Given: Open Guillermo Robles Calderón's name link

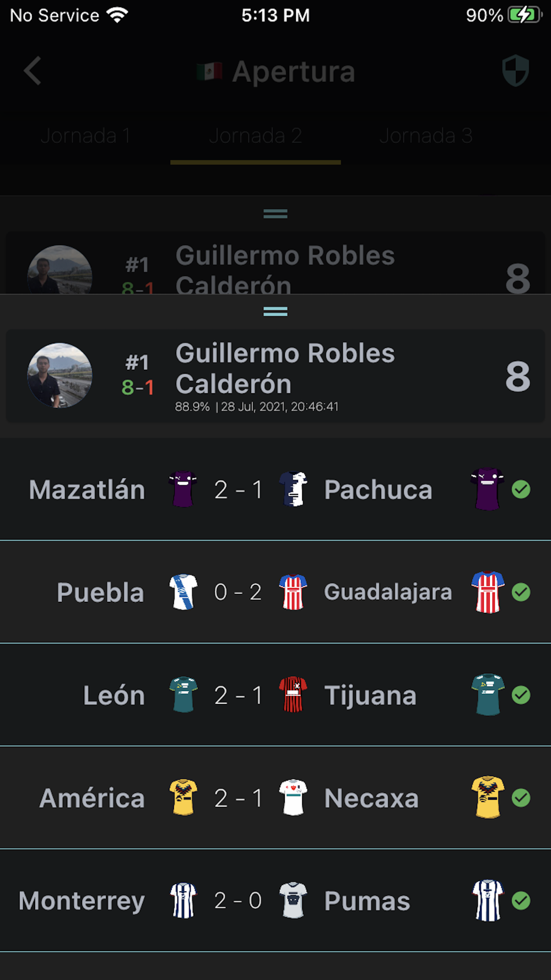Looking at the screenshot, I should click(285, 368).
